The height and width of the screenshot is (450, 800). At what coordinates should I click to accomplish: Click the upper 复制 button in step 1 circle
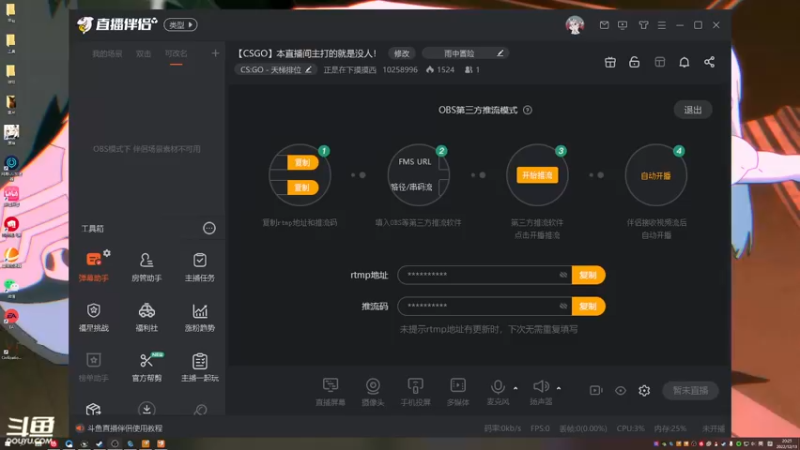(303, 162)
